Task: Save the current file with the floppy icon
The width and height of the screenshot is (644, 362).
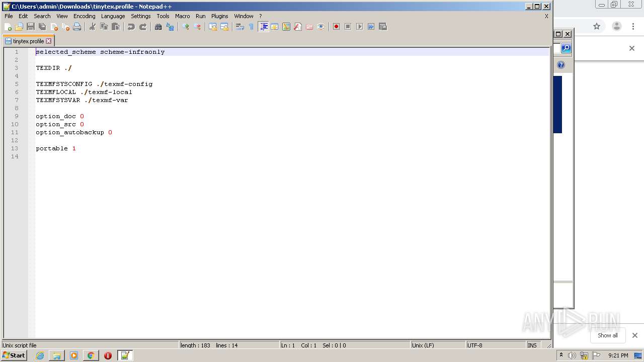Action: tap(31, 27)
